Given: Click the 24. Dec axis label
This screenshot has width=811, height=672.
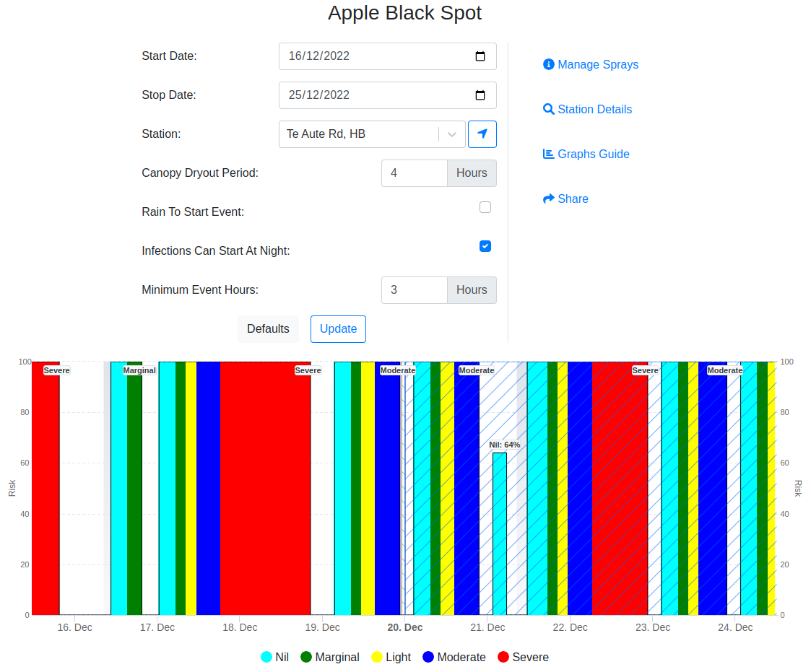Looking at the screenshot, I should [735, 627].
